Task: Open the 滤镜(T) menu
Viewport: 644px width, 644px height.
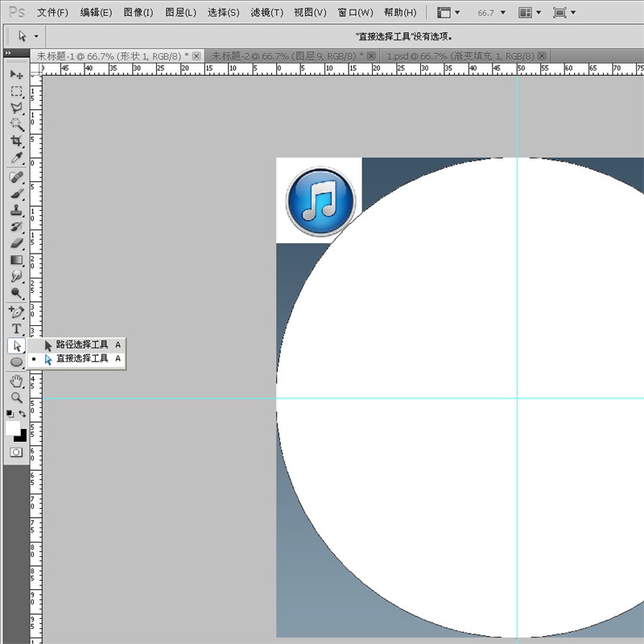Action: pyautogui.click(x=266, y=13)
